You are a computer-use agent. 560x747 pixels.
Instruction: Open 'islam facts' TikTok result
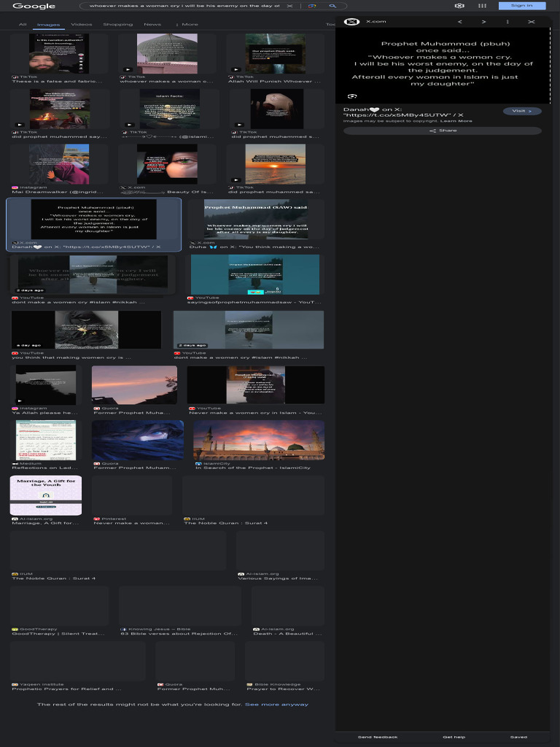click(x=169, y=109)
